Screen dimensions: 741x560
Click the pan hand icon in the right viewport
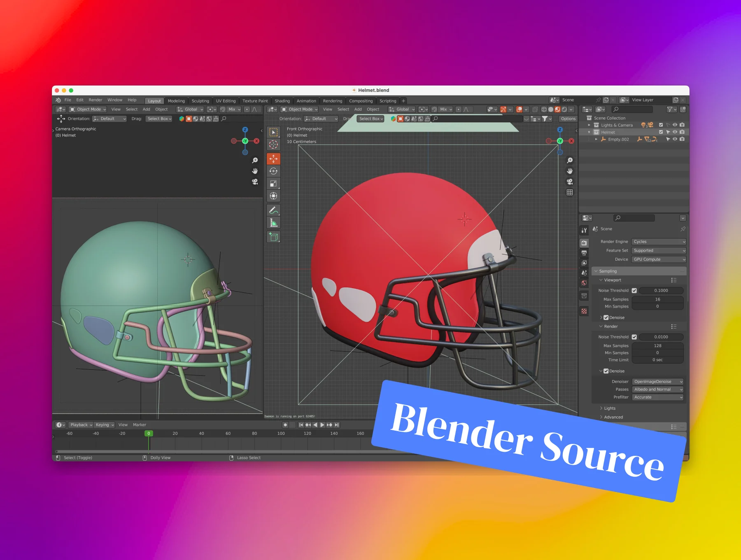570,171
